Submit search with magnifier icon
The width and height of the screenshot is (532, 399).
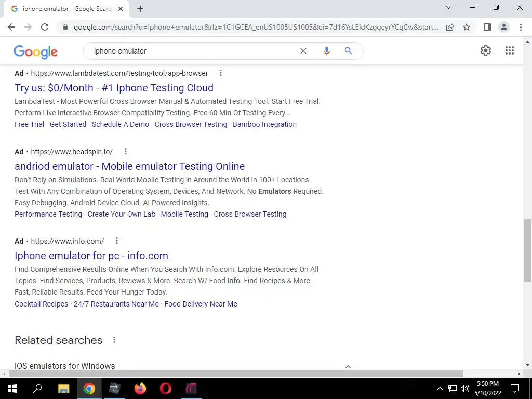pyautogui.click(x=348, y=51)
